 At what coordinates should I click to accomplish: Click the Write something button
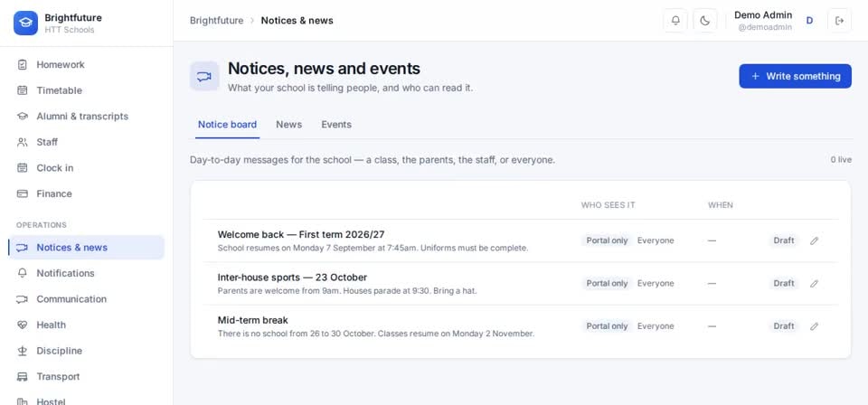pos(795,76)
